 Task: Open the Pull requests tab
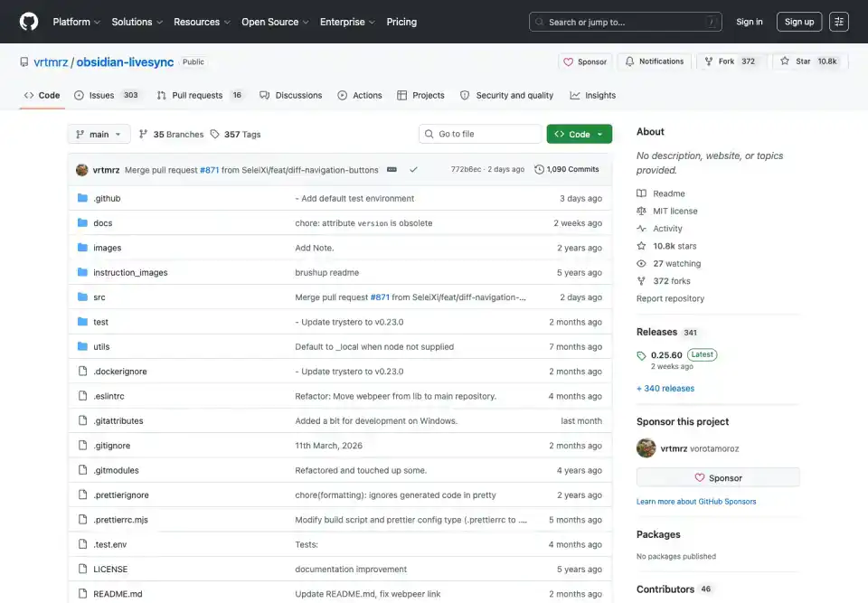(x=199, y=95)
